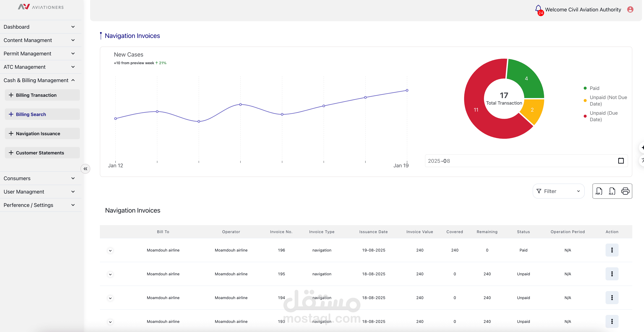Click the month field showing 2025-08

point(526,161)
